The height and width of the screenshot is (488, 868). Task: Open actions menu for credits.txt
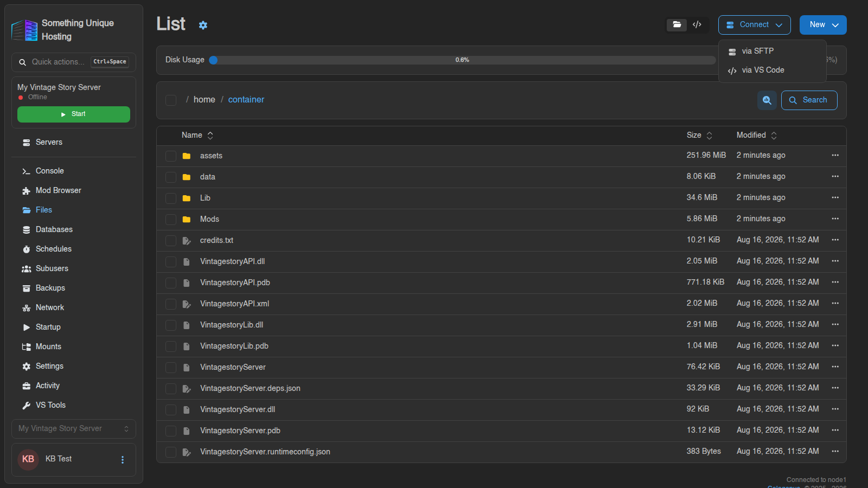coord(835,240)
